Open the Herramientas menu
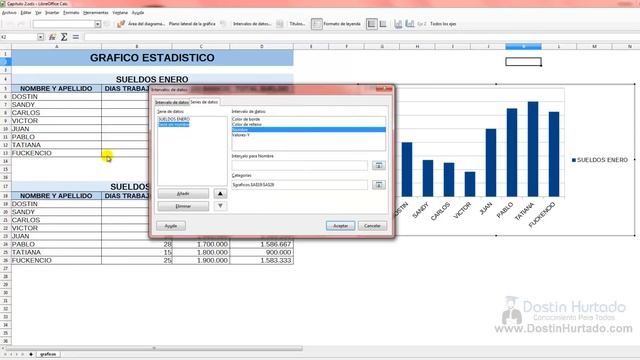This screenshot has width=640, height=360. point(96,13)
